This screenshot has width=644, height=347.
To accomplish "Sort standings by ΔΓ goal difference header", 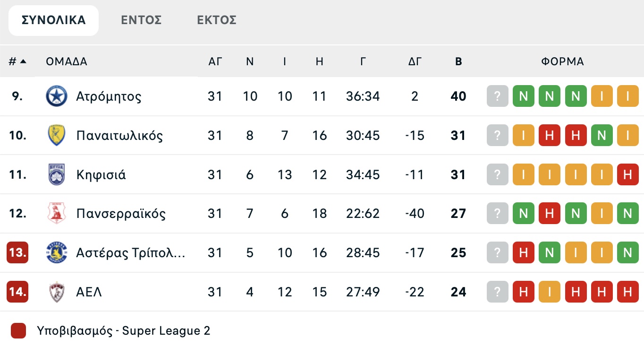I will [x=415, y=61].
